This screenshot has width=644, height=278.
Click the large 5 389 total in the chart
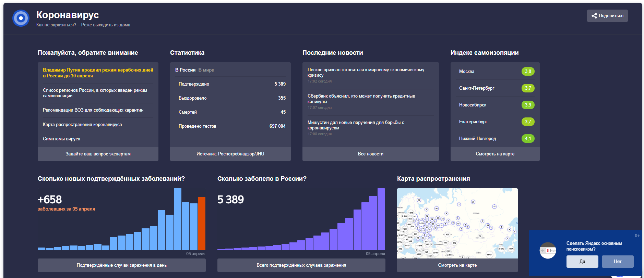(230, 200)
